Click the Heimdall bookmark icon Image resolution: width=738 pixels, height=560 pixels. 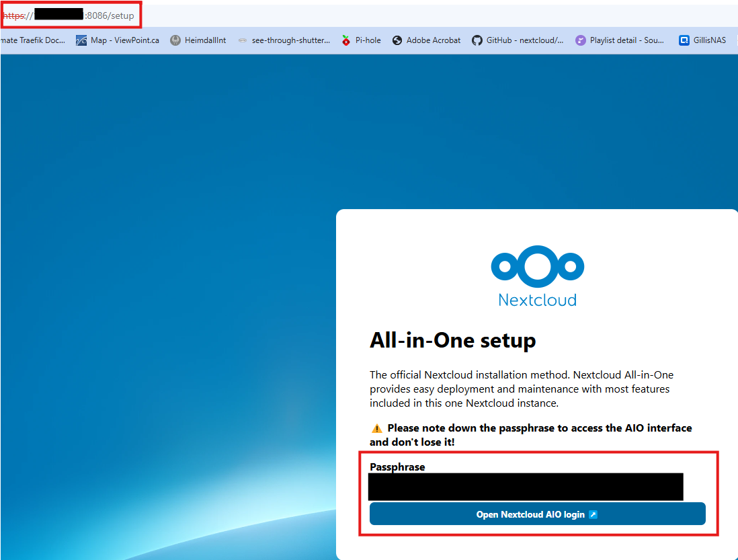[x=175, y=40]
